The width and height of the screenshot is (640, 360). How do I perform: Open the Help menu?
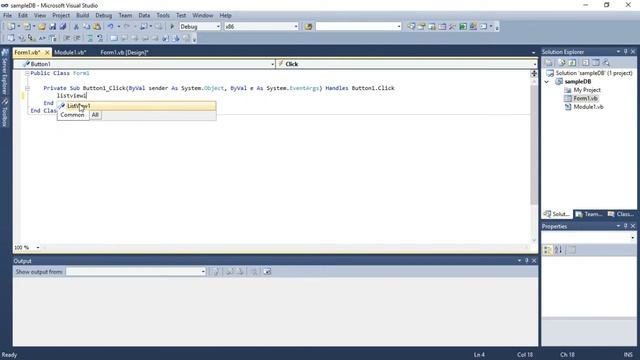tap(225, 15)
